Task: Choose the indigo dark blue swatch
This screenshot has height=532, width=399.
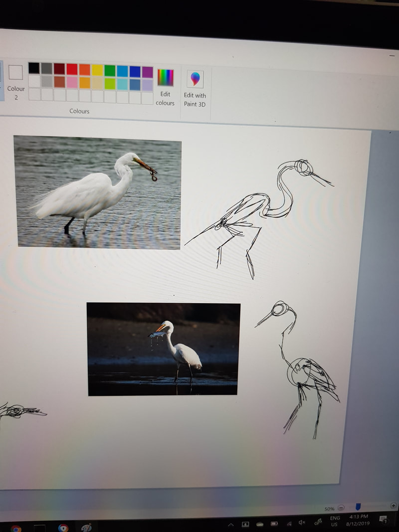Action: pyautogui.click(x=135, y=72)
